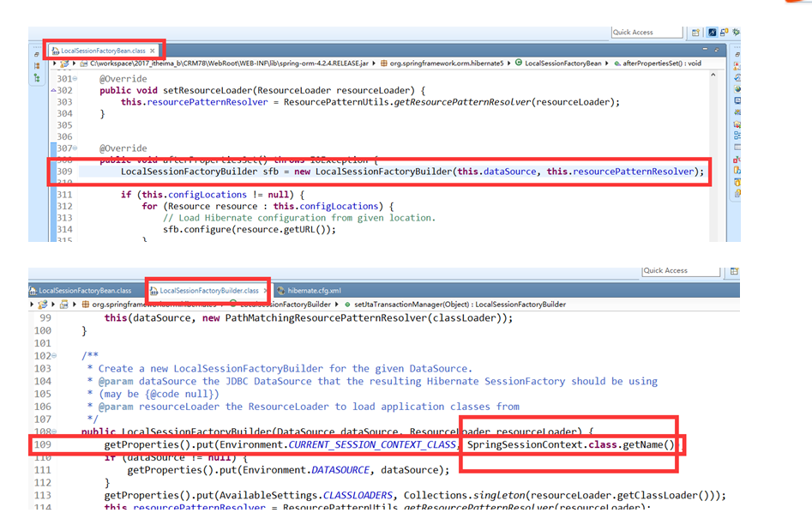The image size is (812, 531).
Task: Click the hierarchy icon in top left sidebar
Action: click(36, 78)
